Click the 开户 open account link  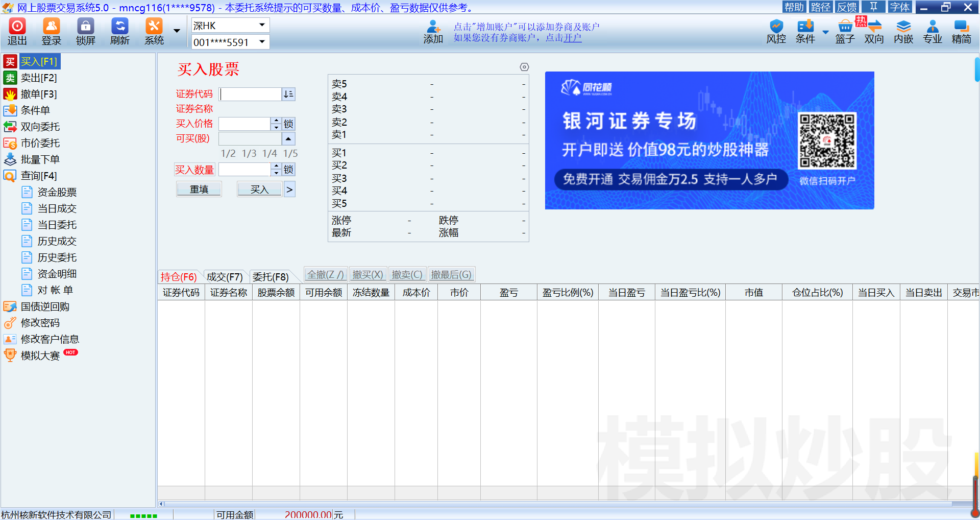coord(573,38)
